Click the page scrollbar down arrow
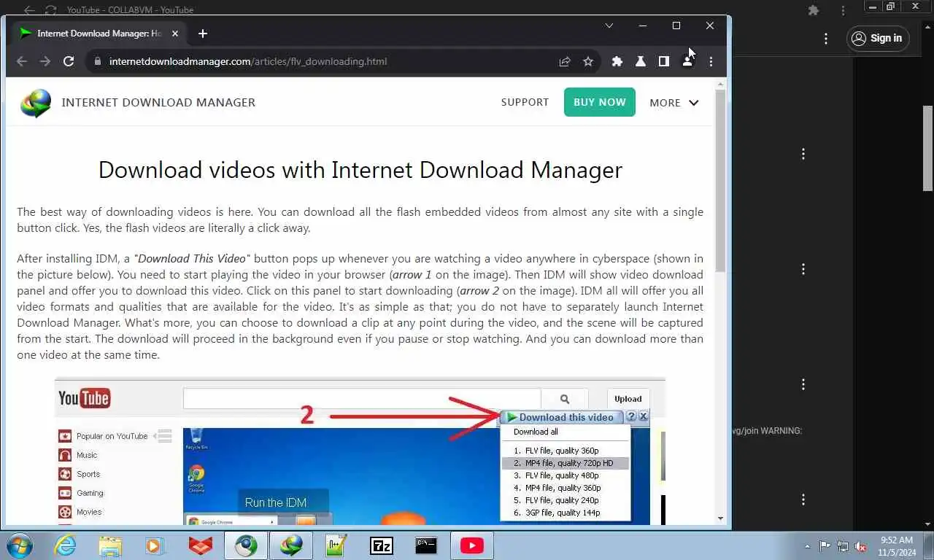The width and height of the screenshot is (934, 560). coord(721,518)
